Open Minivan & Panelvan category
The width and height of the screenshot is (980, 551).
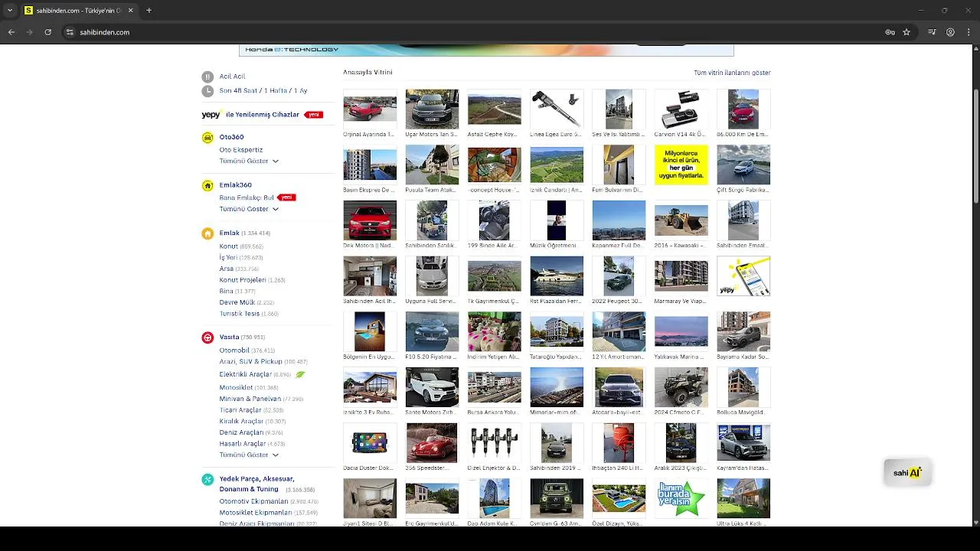250,399
